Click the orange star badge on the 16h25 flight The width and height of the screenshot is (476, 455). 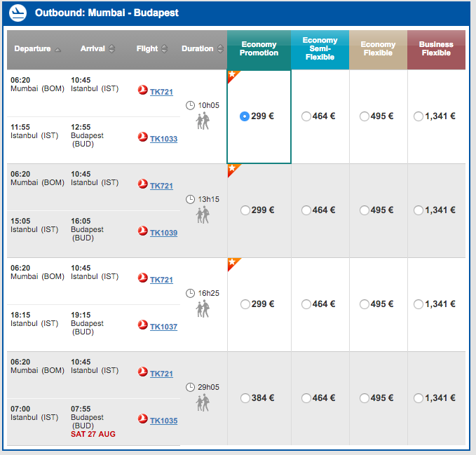(233, 263)
